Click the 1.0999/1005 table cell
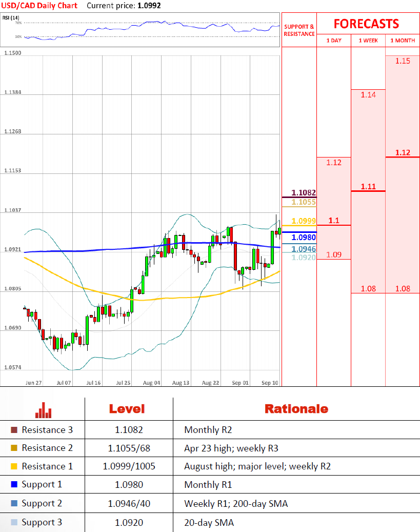 point(129,466)
